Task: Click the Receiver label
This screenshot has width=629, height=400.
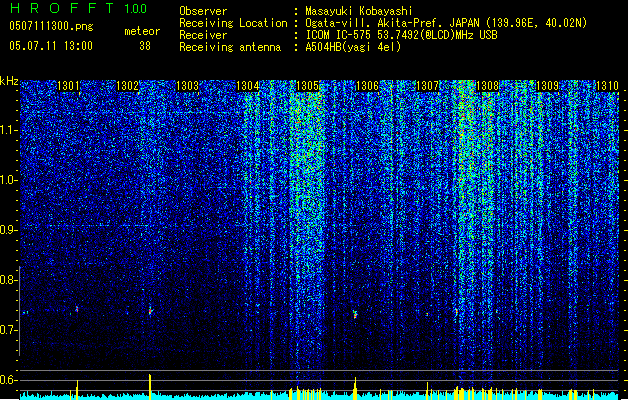Action: 203,35
